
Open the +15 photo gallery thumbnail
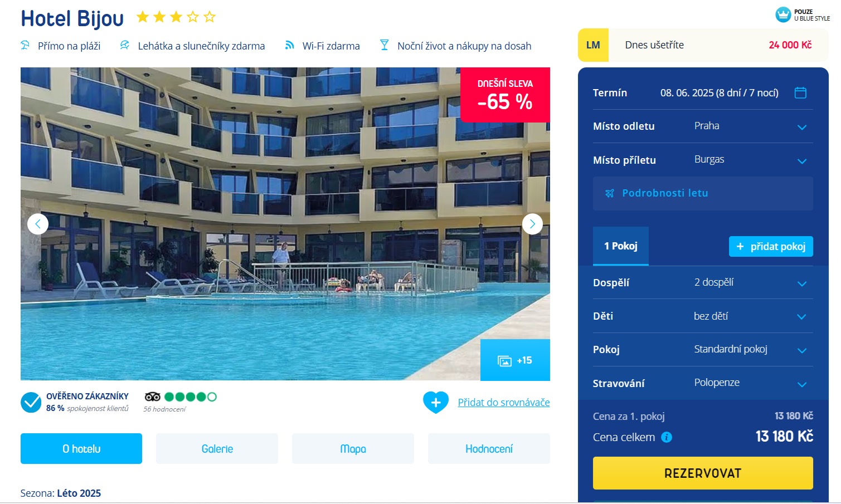[515, 360]
